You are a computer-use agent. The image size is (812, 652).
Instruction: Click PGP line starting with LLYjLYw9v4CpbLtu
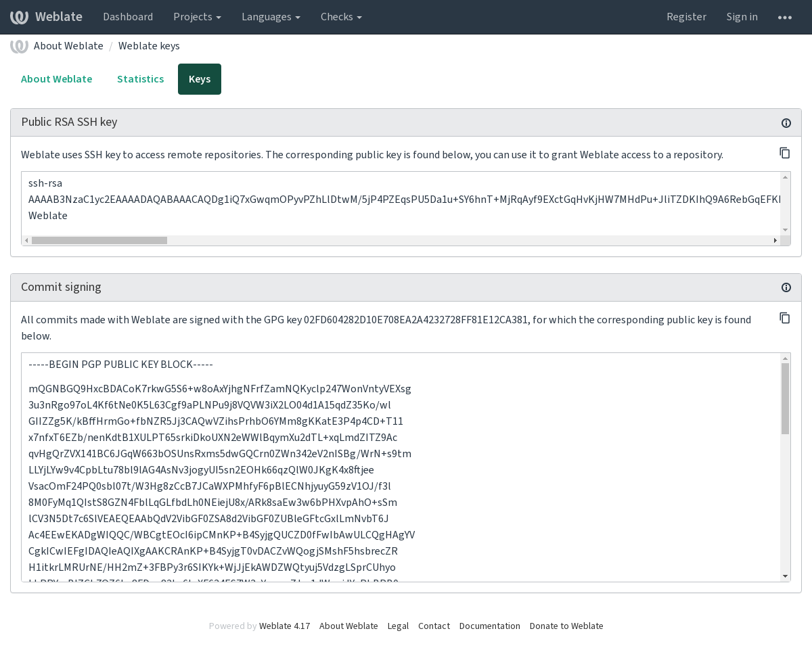(201, 470)
